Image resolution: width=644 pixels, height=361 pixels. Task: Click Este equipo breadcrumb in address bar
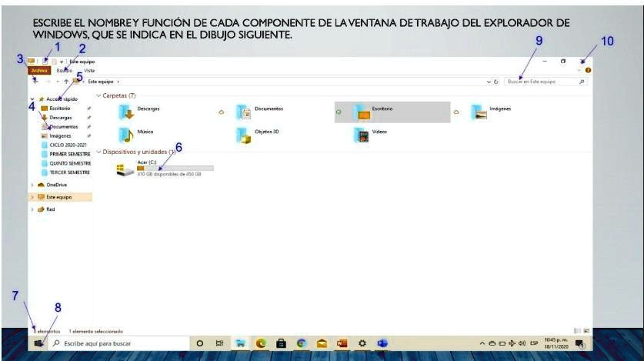point(101,82)
